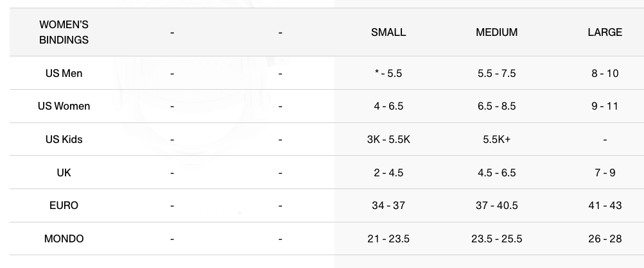This screenshot has height=268, width=644.
Task: Click the US Kids row label
Action: tap(64, 139)
